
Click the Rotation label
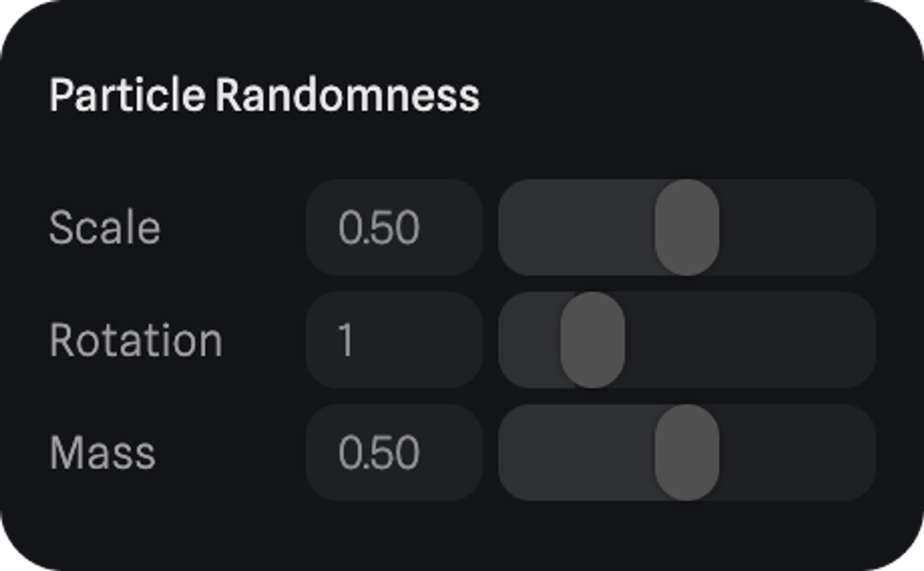point(136,341)
